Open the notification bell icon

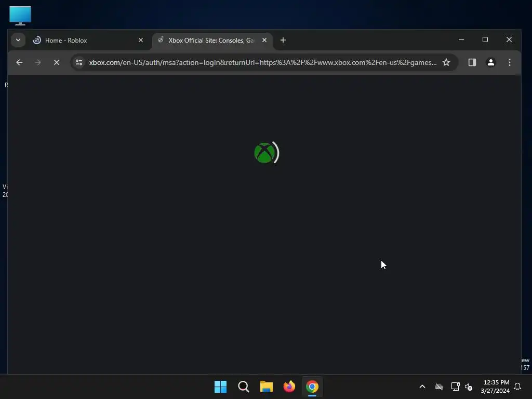pos(518,387)
